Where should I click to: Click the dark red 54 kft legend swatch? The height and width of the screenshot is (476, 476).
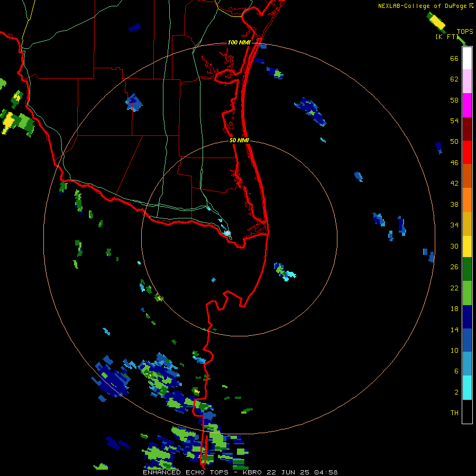[467, 129]
